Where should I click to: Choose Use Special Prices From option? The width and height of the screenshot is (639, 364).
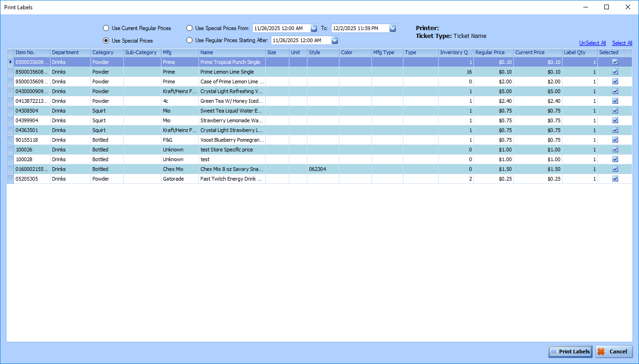click(x=190, y=28)
